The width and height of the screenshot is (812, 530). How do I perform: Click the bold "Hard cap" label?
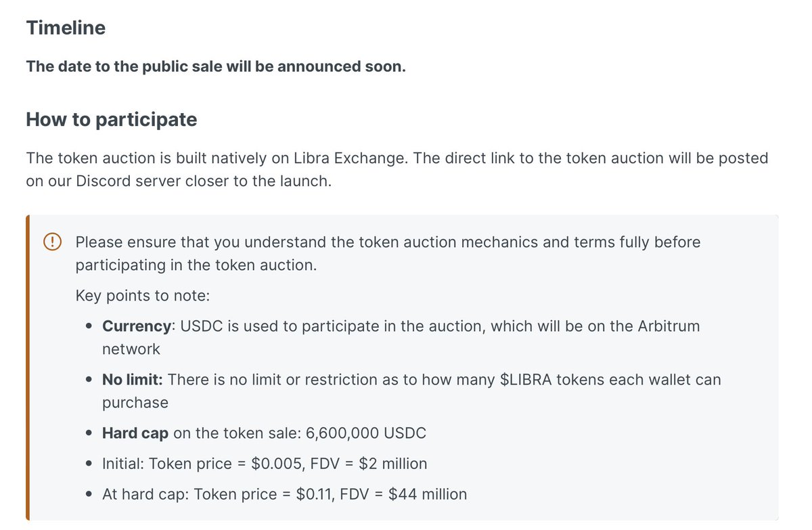tap(135, 433)
